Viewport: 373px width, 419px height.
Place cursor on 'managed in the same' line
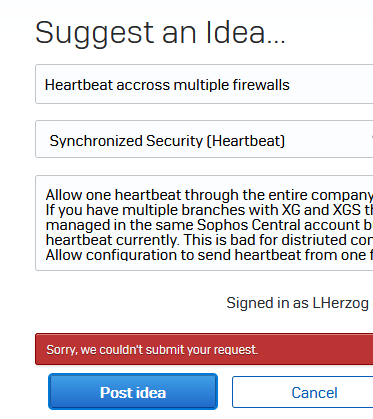(209, 225)
